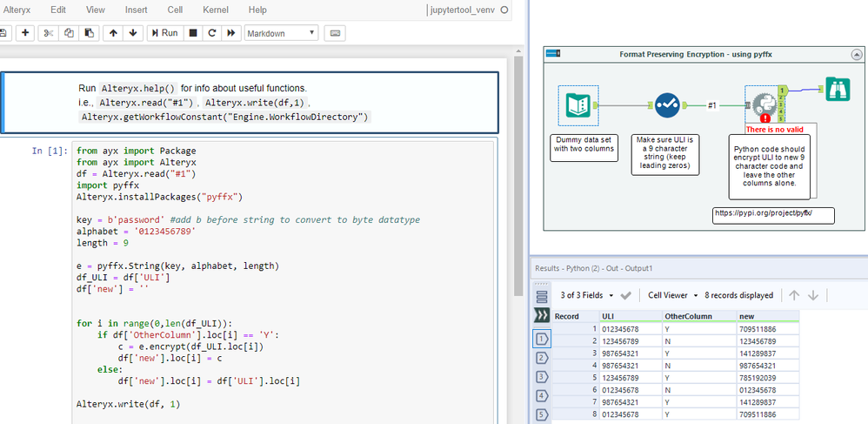The image size is (868, 424).
Task: Expand the 3 of 3 Fields dropdown
Action: tap(587, 295)
